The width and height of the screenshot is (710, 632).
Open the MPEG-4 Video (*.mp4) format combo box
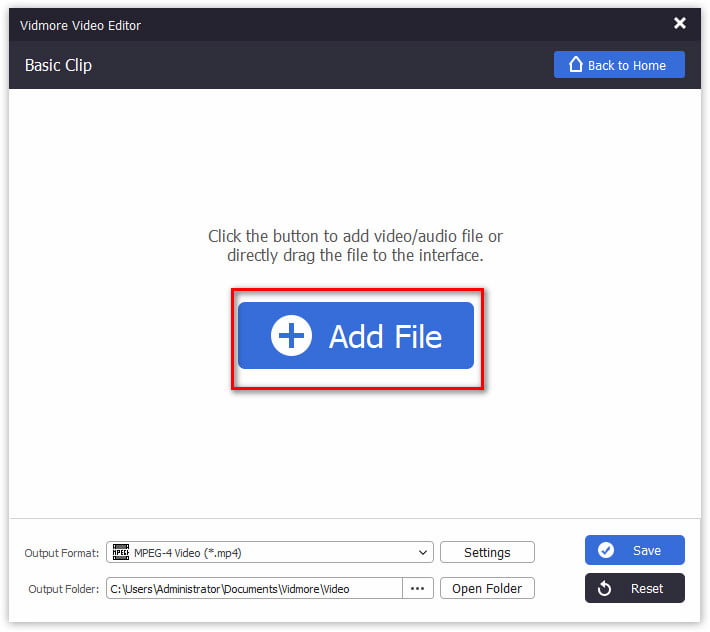coord(270,552)
